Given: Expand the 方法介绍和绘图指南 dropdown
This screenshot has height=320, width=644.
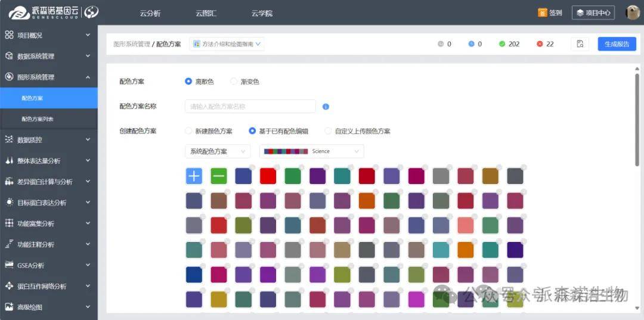Looking at the screenshot, I should [227, 44].
